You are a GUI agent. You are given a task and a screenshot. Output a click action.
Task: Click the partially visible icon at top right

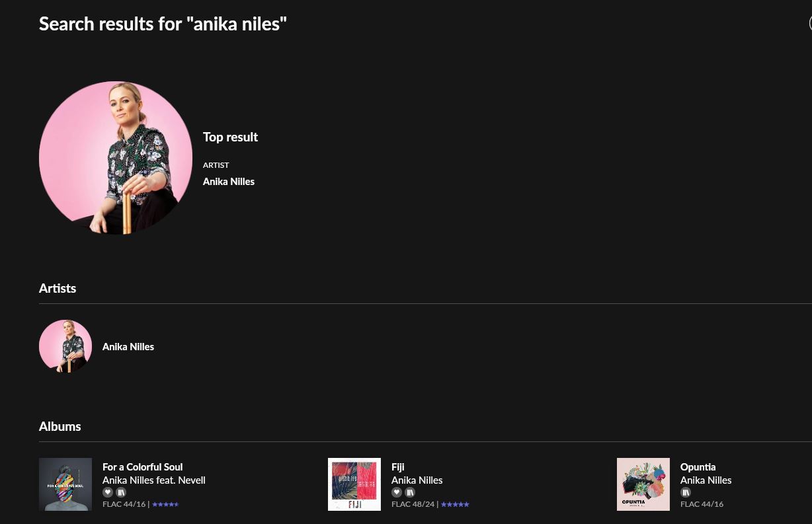click(x=811, y=23)
